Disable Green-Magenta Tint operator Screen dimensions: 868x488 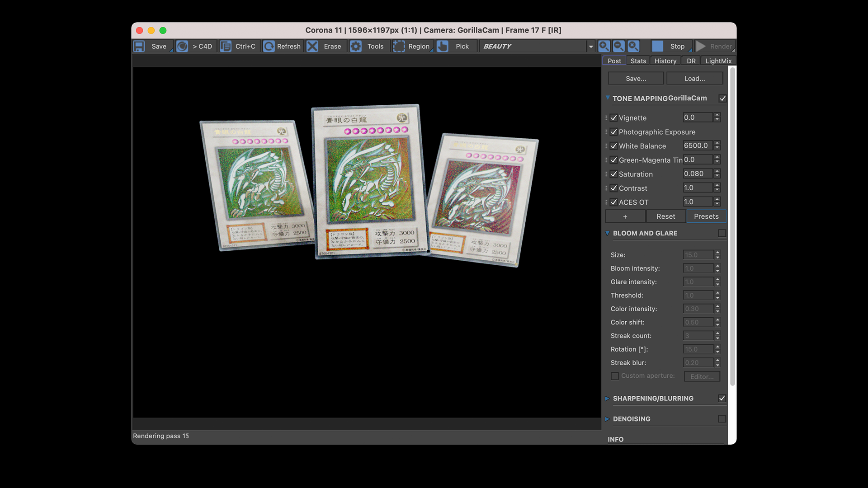(x=613, y=160)
